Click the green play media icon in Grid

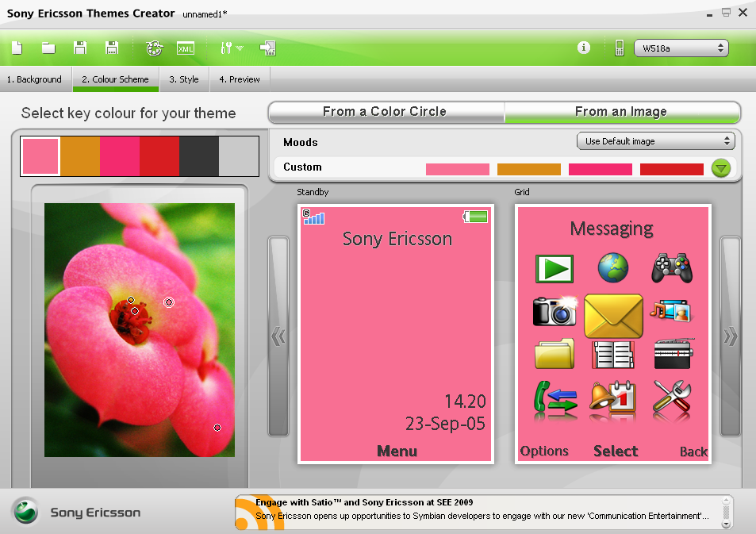555,269
